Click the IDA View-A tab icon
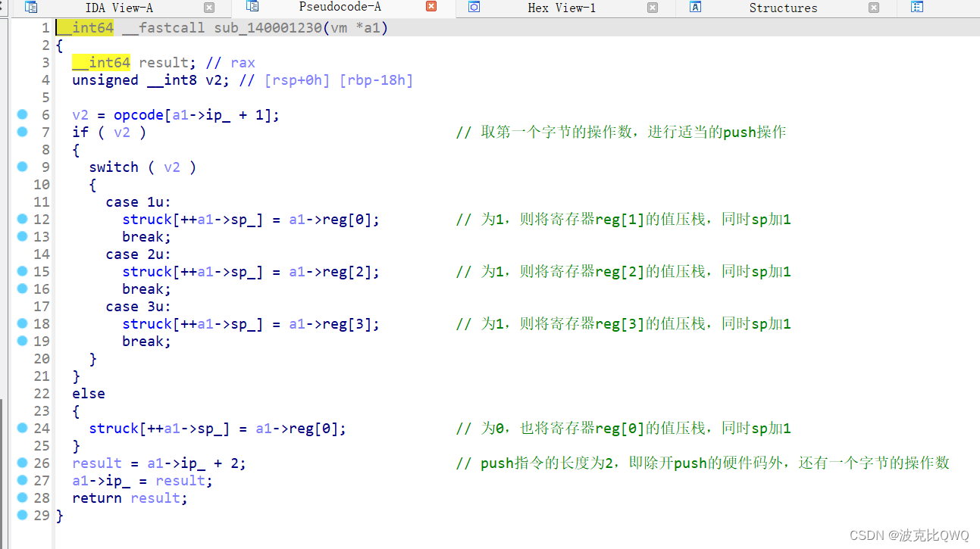 [x=31, y=8]
